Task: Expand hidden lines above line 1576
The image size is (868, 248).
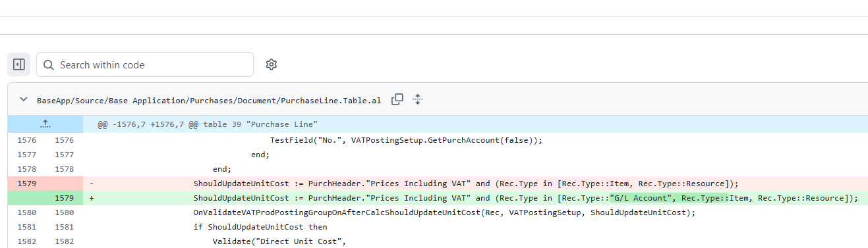Action: pos(45,124)
